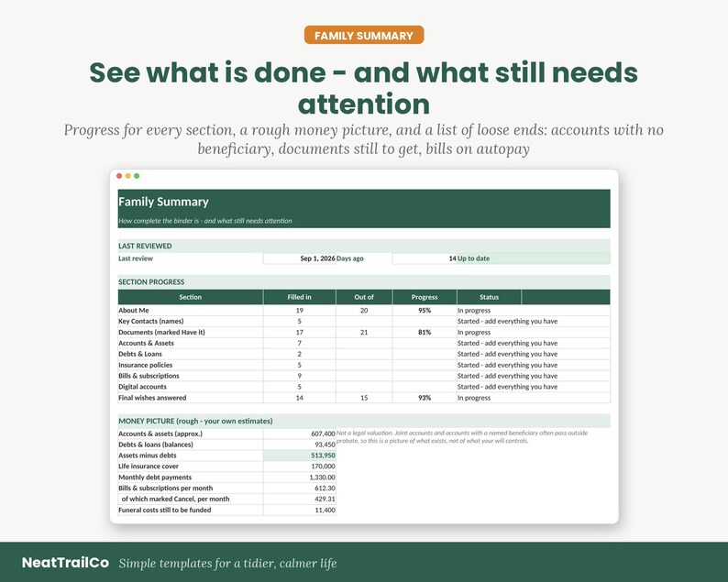Select the 'How complete the binder is' subtitle
The image size is (728, 582).
click(x=204, y=221)
